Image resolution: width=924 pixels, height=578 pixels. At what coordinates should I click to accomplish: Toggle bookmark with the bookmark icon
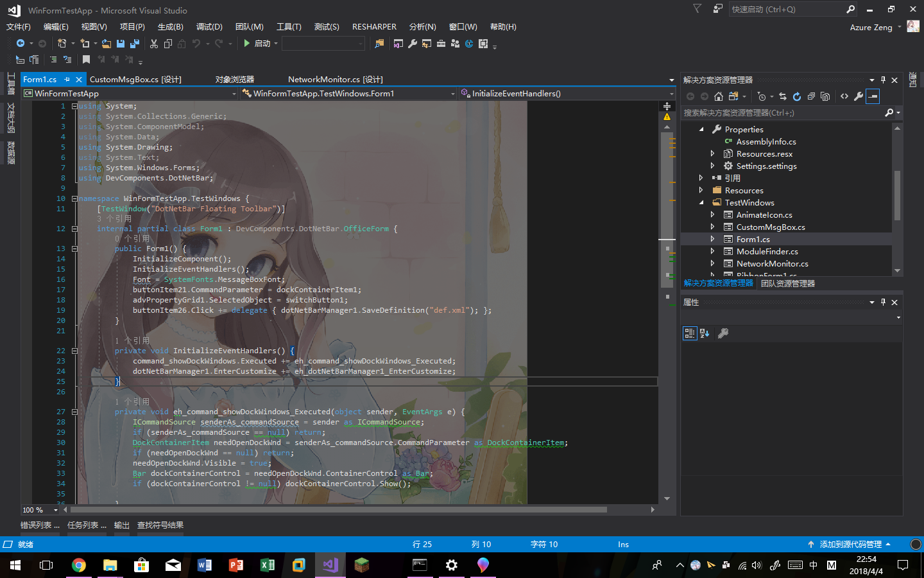tap(86, 60)
